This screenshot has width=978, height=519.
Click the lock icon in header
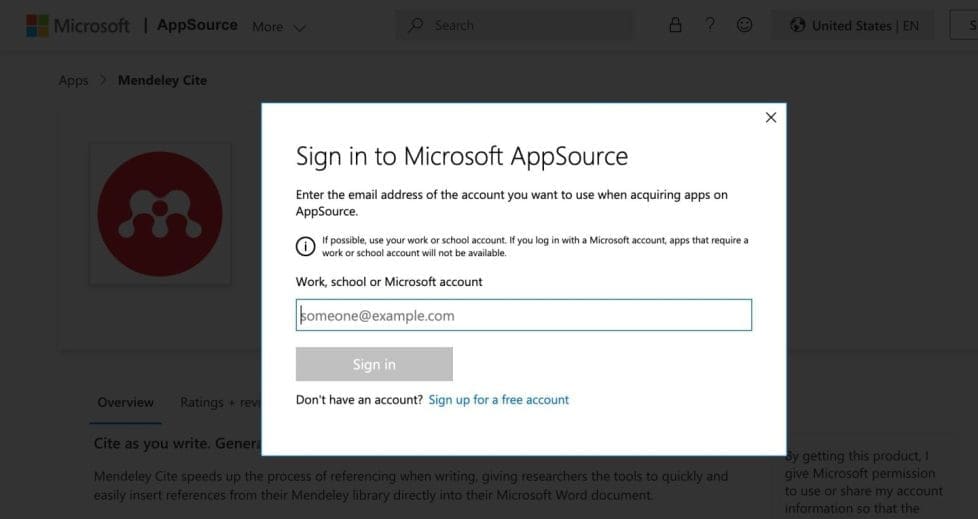click(x=675, y=25)
